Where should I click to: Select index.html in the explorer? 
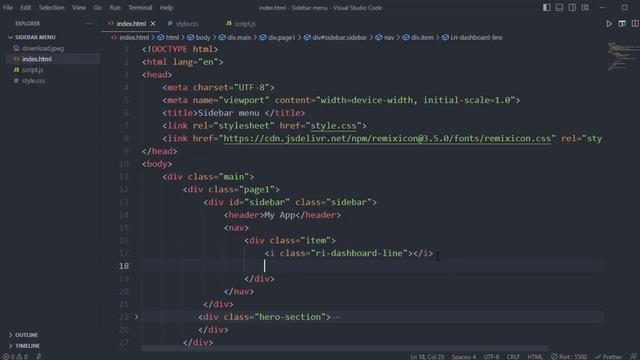point(37,59)
